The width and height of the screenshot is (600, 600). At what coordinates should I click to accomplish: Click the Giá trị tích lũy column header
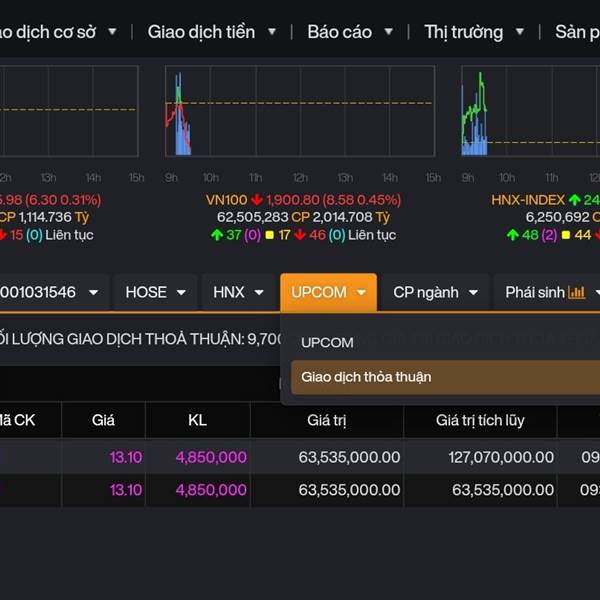tap(480, 420)
